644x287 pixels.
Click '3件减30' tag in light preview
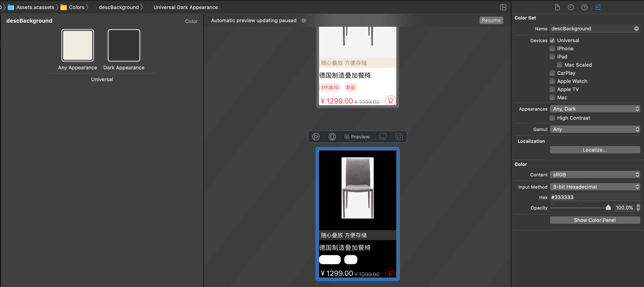[330, 87]
